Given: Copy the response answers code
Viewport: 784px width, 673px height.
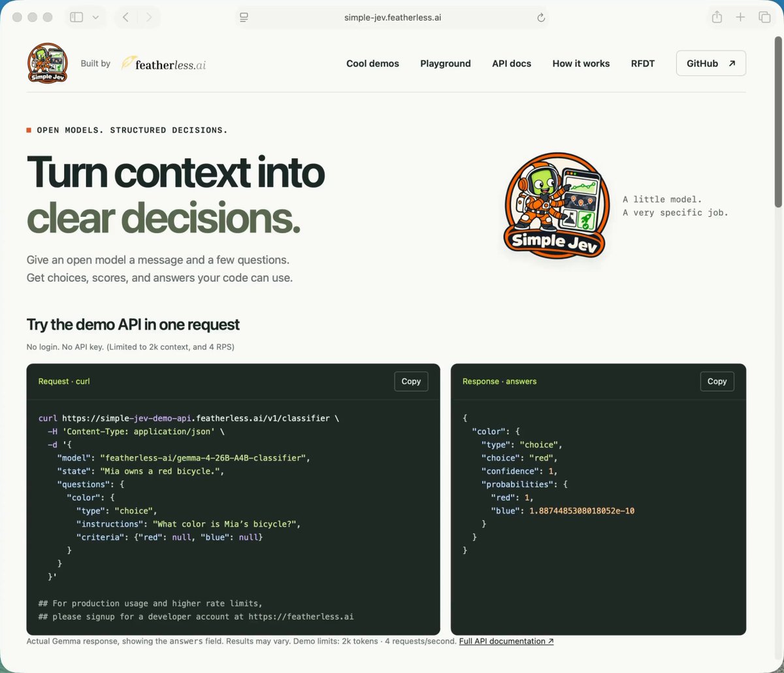Looking at the screenshot, I should [x=717, y=382].
